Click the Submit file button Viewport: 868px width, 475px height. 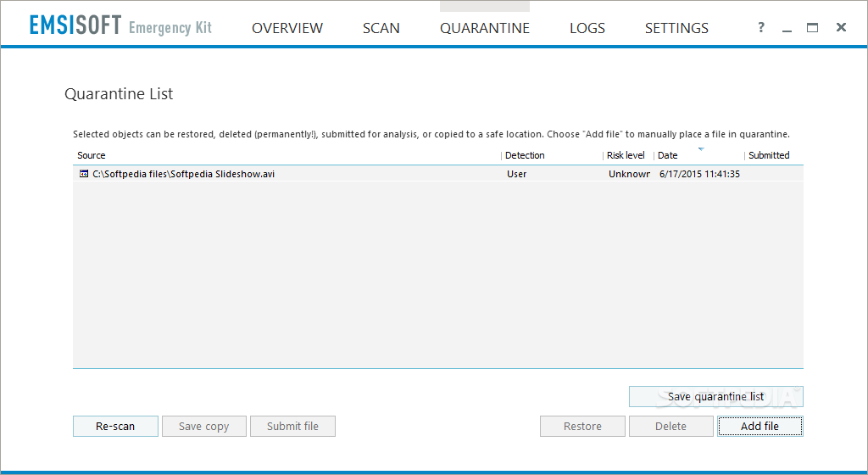(292, 427)
